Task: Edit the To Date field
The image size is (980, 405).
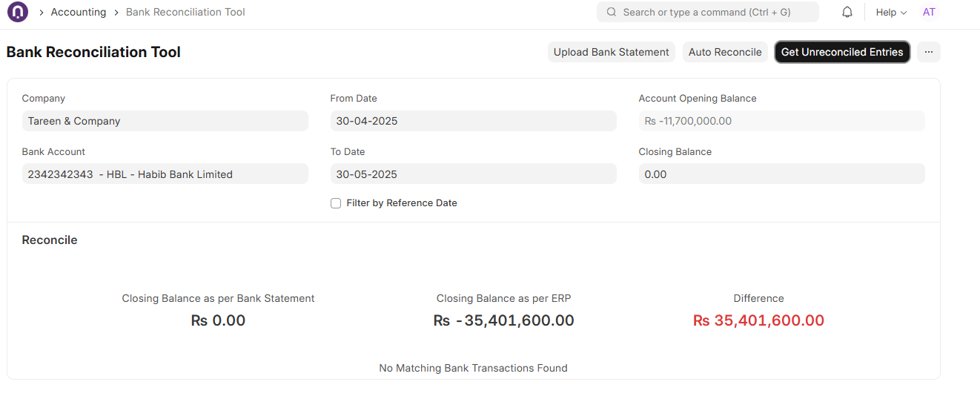Action: click(473, 174)
